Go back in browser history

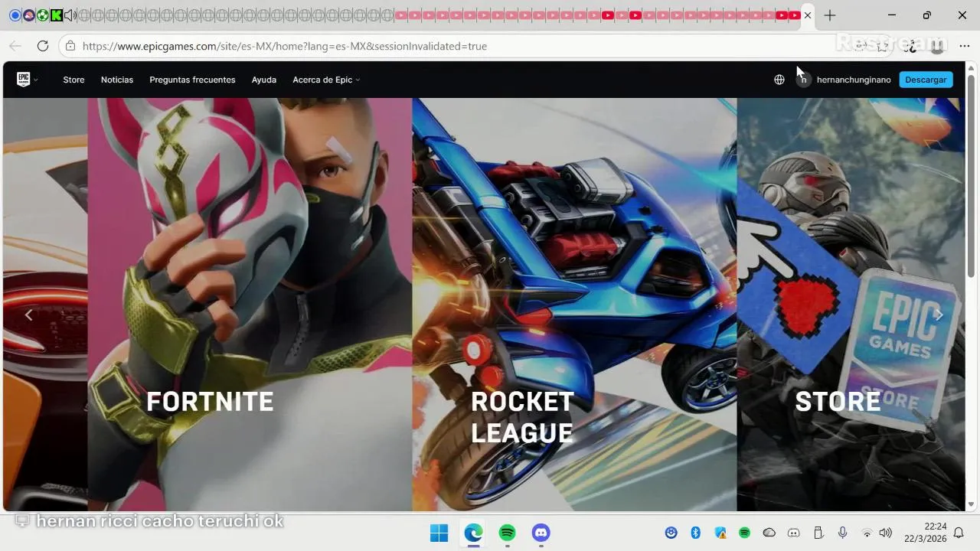point(15,46)
